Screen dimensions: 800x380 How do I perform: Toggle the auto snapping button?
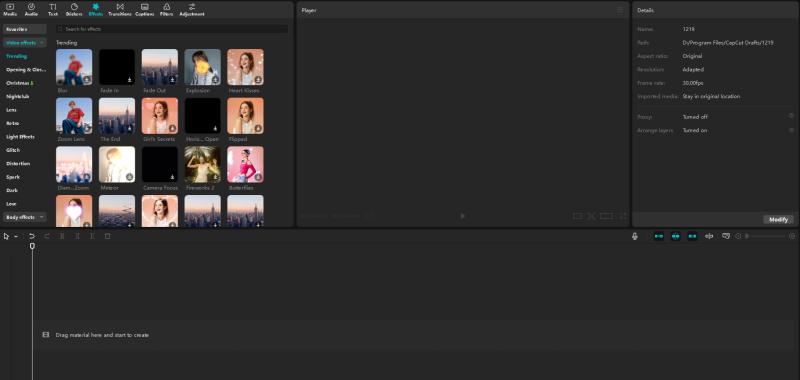[676, 236]
